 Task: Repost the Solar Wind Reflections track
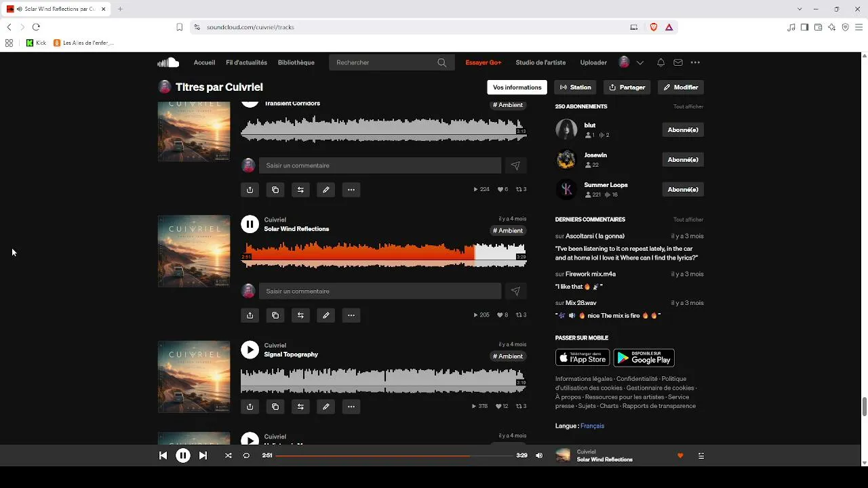click(x=300, y=315)
